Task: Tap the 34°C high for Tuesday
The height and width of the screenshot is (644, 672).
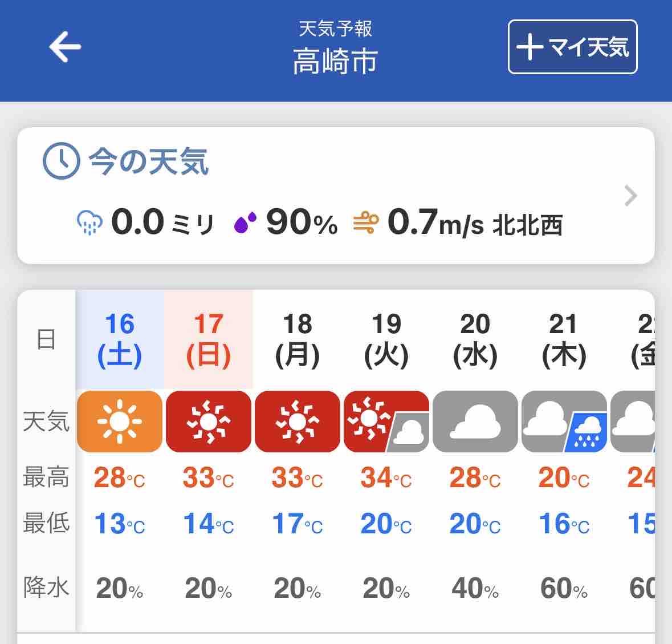Action: (386, 477)
